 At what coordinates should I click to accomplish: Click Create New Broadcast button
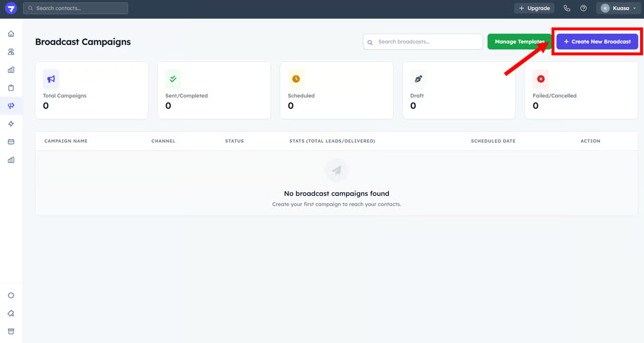(597, 42)
